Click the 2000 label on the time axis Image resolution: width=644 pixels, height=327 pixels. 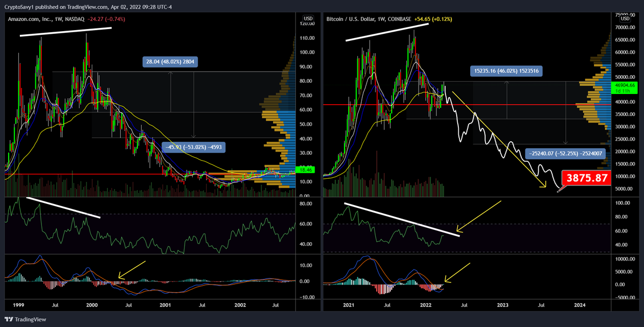(92, 304)
